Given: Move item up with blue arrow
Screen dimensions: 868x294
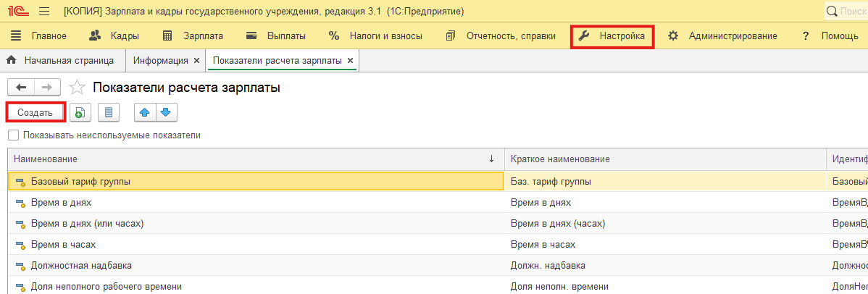Looking at the screenshot, I should pyautogui.click(x=145, y=112).
